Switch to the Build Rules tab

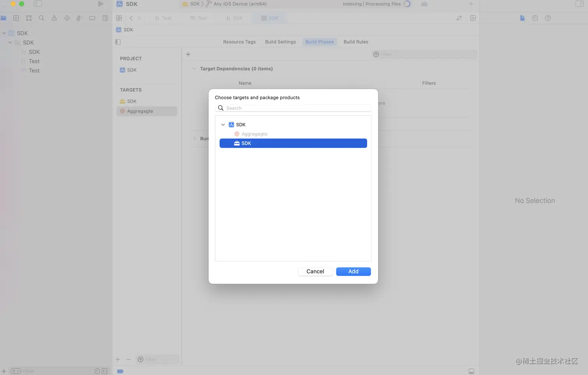click(356, 42)
